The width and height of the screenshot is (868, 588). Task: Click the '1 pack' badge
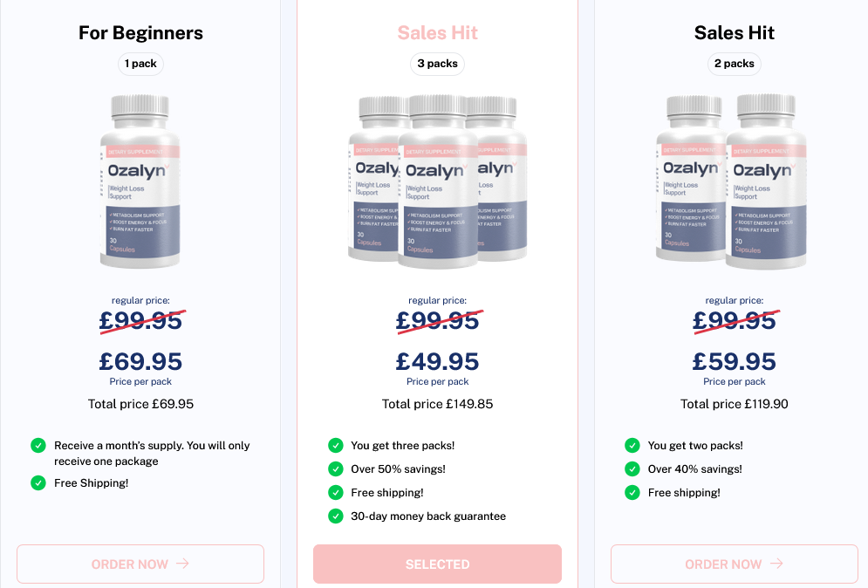pyautogui.click(x=140, y=64)
